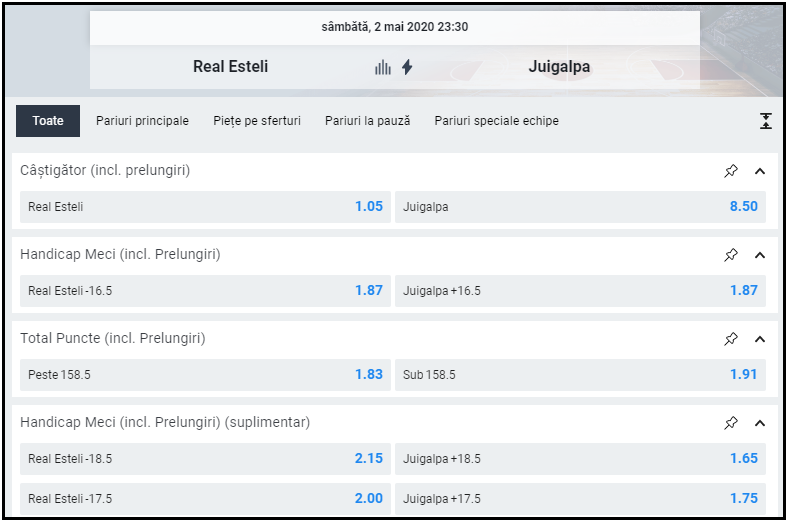Pin the Handicap Meci suplimentar market
The height and width of the screenshot is (522, 788).
tap(731, 423)
